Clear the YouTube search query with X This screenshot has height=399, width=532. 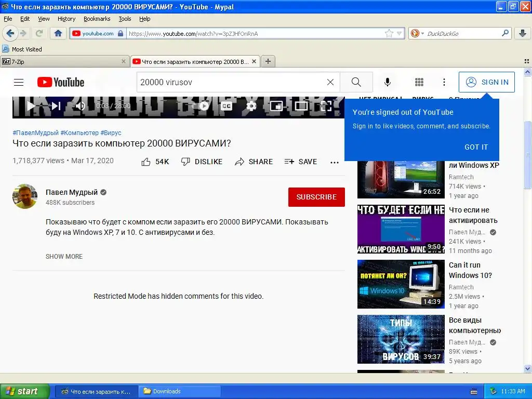tap(330, 82)
